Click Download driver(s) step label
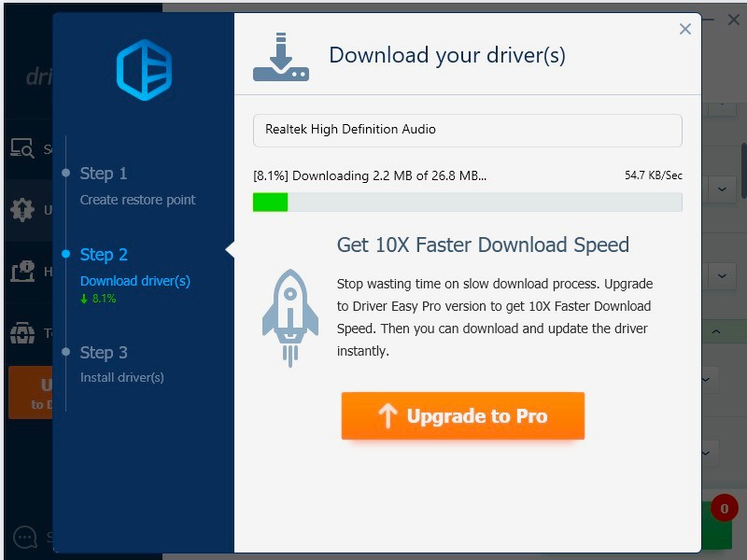 click(135, 281)
